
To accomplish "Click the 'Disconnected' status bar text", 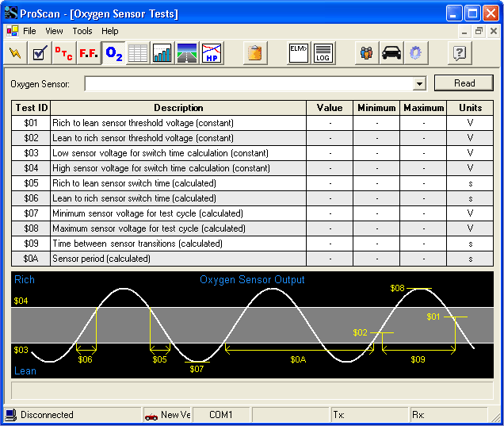I will [x=47, y=415].
